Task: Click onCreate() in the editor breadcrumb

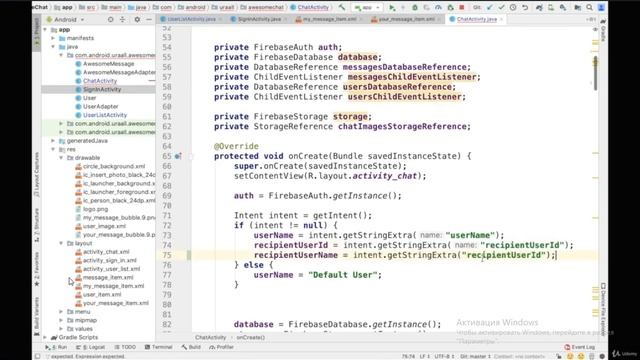Action: [251, 338]
